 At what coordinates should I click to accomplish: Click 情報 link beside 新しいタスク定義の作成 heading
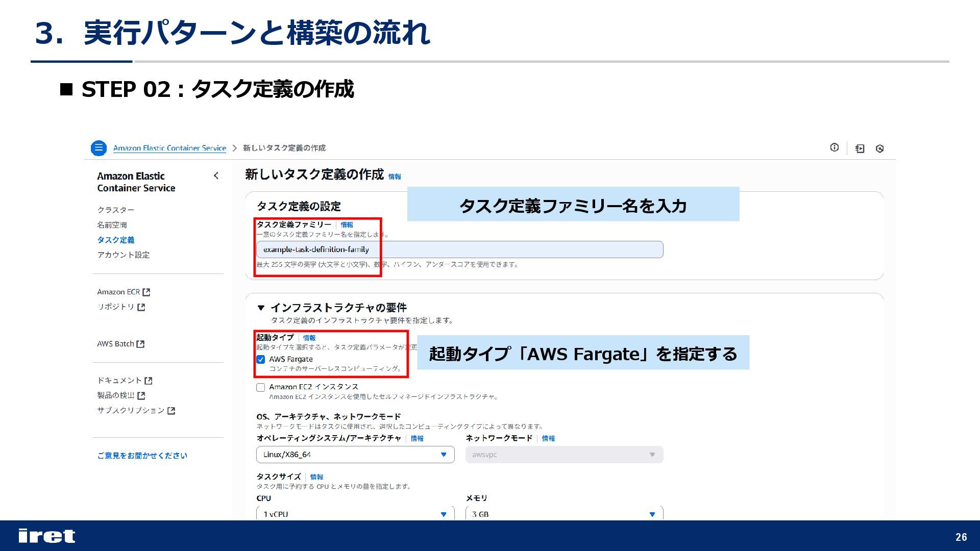(395, 177)
